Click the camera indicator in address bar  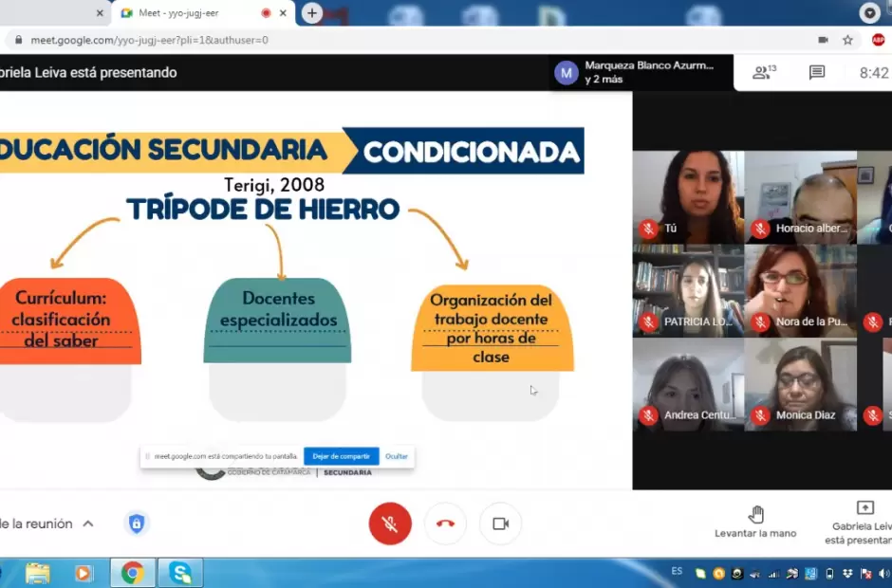pyautogui.click(x=823, y=40)
